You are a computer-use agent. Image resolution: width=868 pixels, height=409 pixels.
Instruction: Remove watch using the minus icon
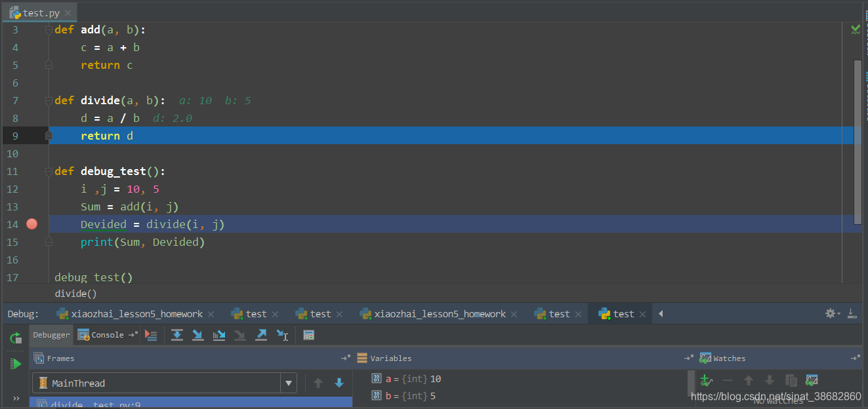pos(727,380)
